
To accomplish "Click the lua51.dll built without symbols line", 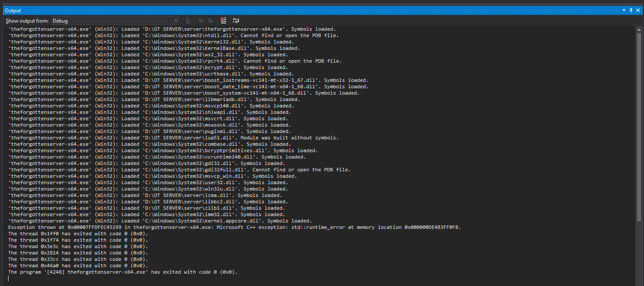I will tap(173, 138).
